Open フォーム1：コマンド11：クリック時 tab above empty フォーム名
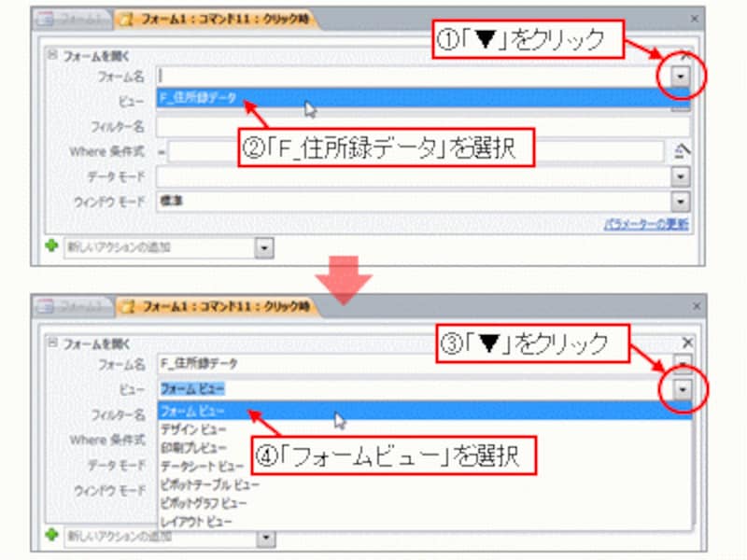747x560 pixels. click(217, 20)
